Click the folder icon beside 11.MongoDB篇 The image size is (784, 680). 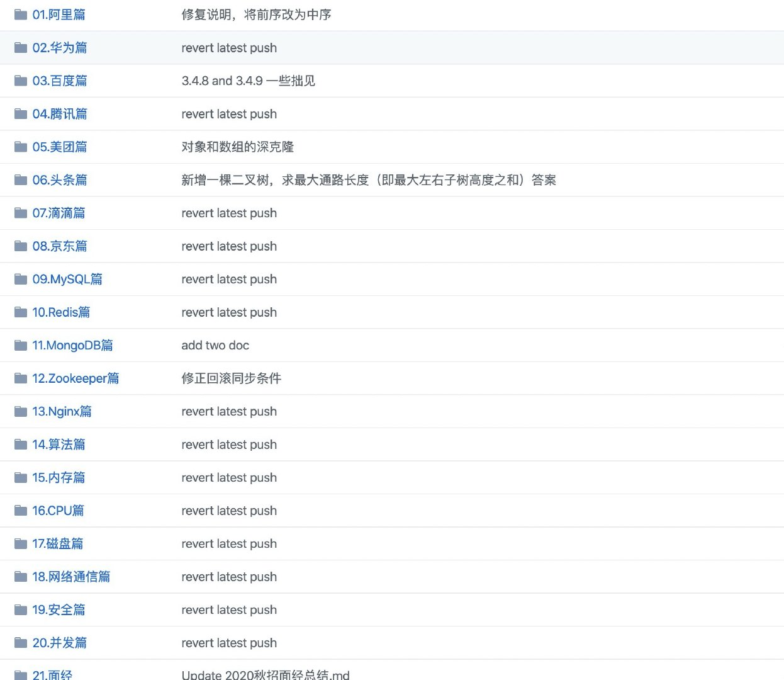[21, 345]
